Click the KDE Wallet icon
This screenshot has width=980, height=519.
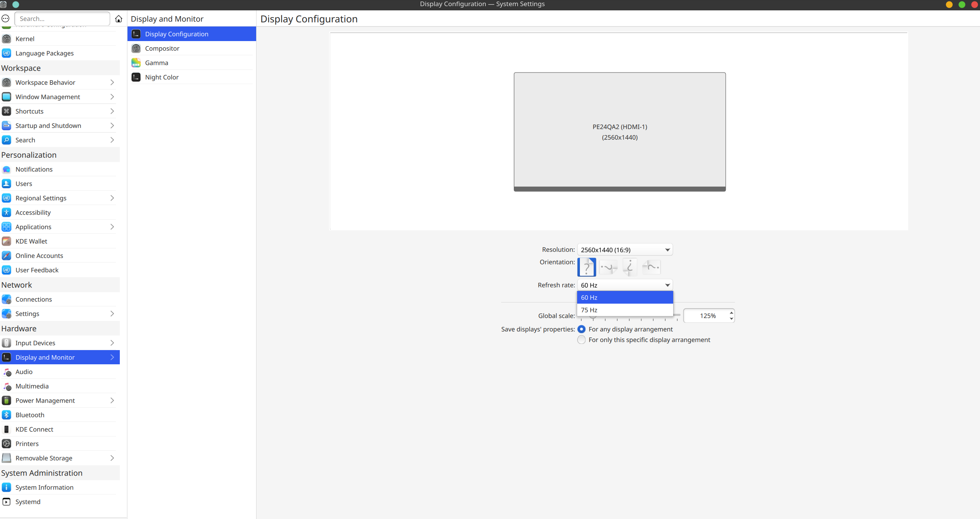click(7, 241)
